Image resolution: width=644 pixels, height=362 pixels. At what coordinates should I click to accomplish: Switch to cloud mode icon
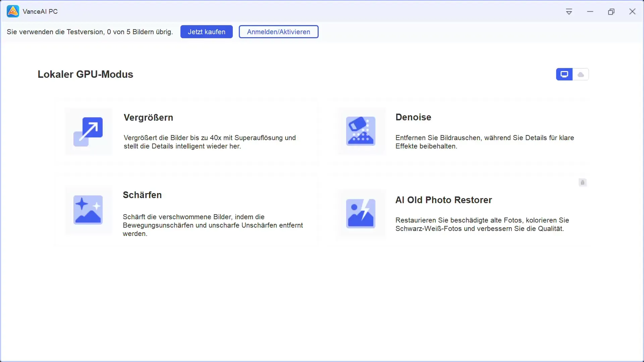tap(581, 74)
